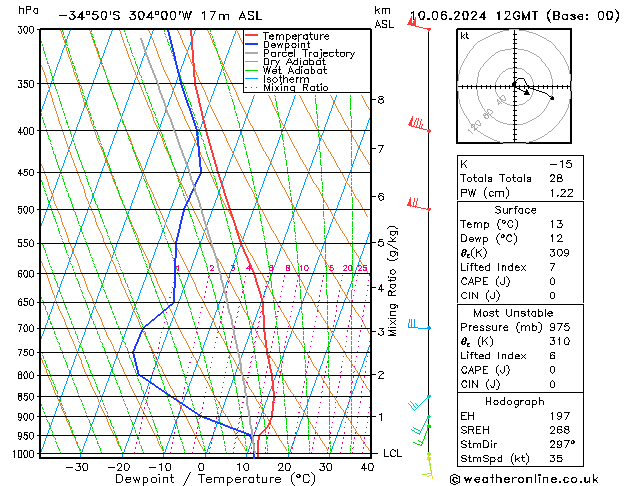Click the cyan wind barb near 850 hPa
The image size is (629, 486).
pos(419,403)
